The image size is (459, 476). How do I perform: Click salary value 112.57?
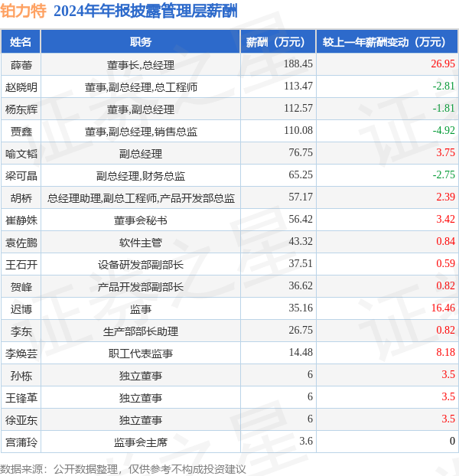click(298, 108)
